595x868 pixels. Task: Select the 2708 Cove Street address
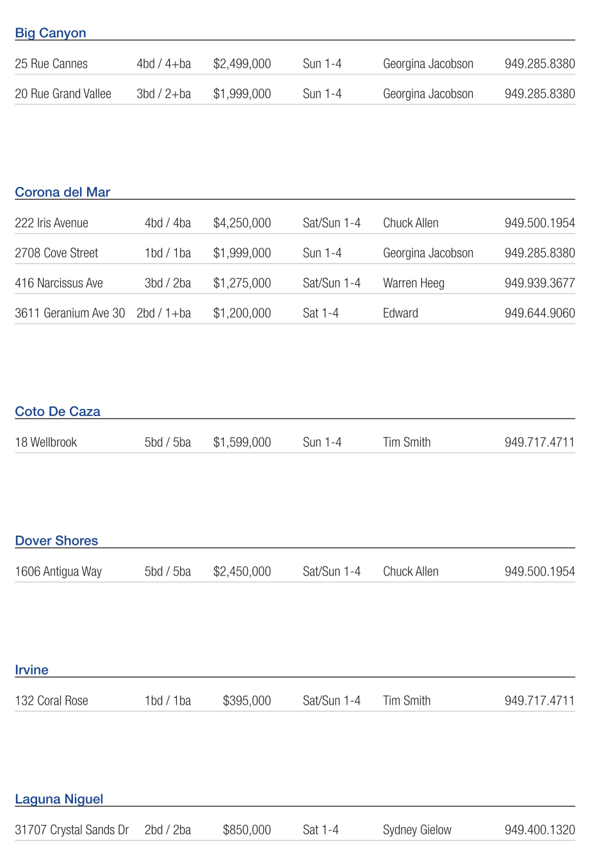coord(56,253)
